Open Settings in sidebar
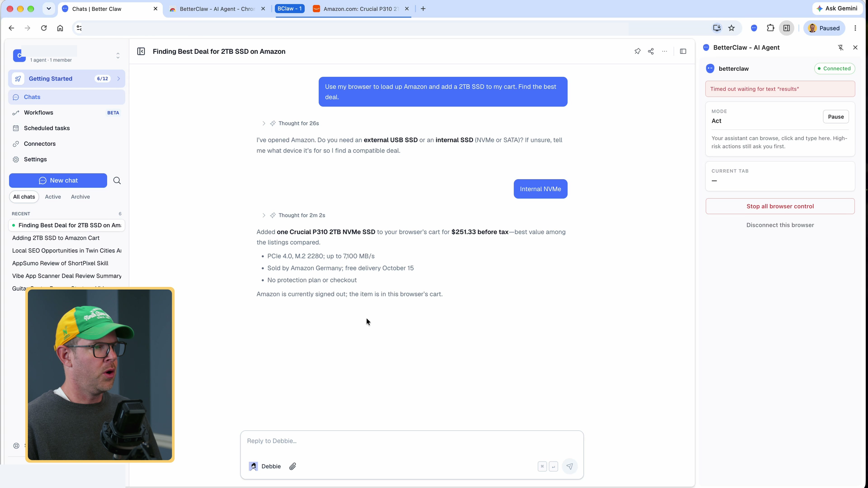Image resolution: width=868 pixels, height=488 pixels. pos(66,160)
